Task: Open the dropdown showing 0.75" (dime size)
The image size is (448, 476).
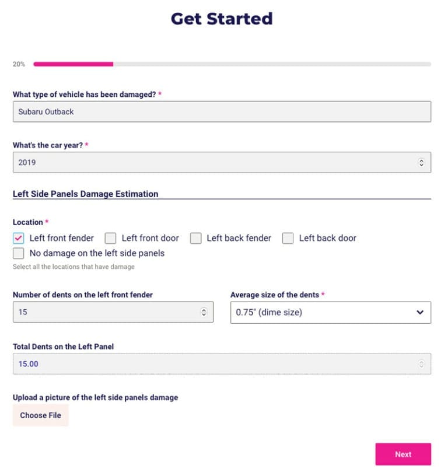Action: point(331,312)
